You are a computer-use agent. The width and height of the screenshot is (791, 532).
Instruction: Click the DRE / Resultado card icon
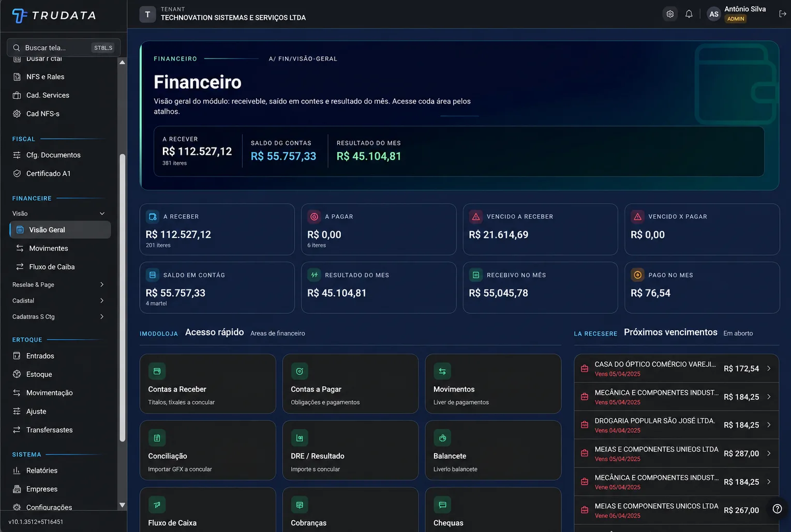(x=300, y=438)
